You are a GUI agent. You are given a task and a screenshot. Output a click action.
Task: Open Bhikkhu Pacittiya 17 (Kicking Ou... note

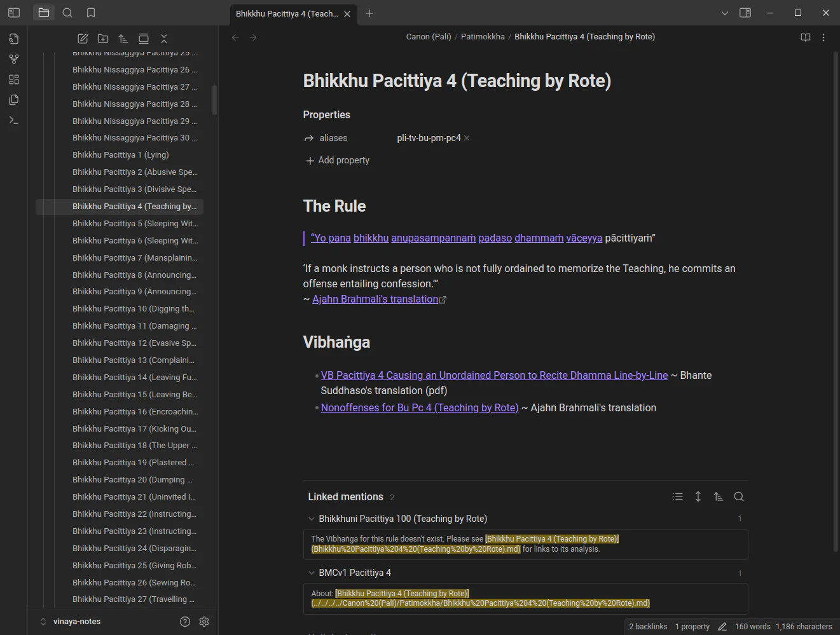[120, 429]
